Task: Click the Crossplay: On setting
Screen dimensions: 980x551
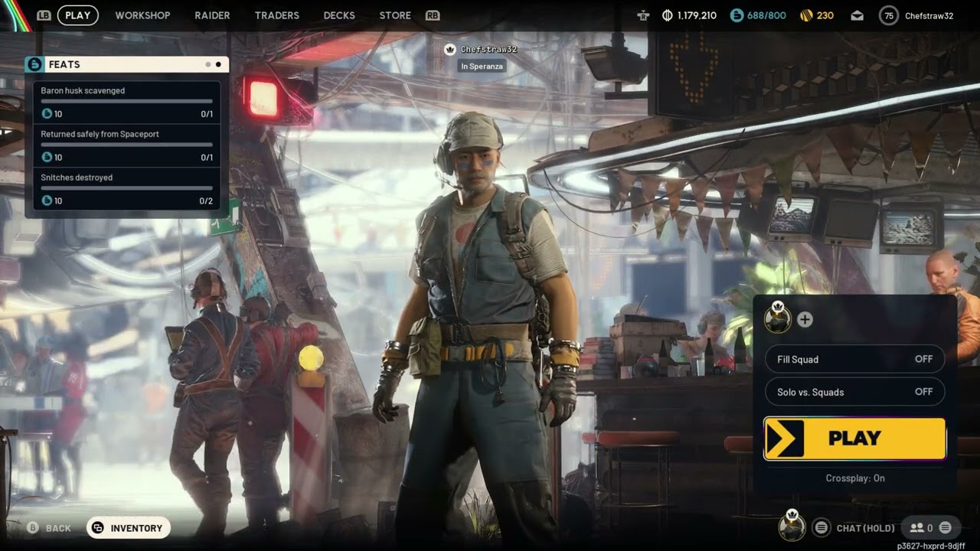Action: 855,478
